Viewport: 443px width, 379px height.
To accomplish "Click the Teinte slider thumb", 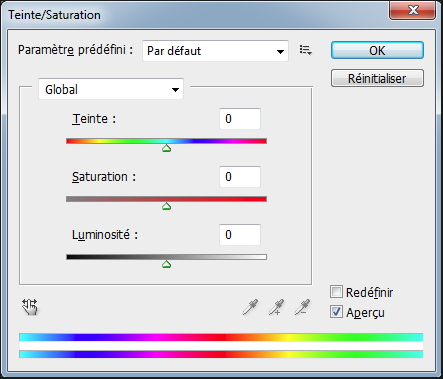I will (167, 148).
